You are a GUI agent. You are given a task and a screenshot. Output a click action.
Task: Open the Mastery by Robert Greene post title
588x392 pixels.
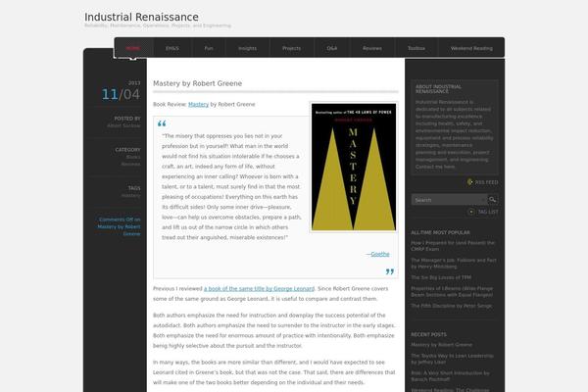point(197,83)
